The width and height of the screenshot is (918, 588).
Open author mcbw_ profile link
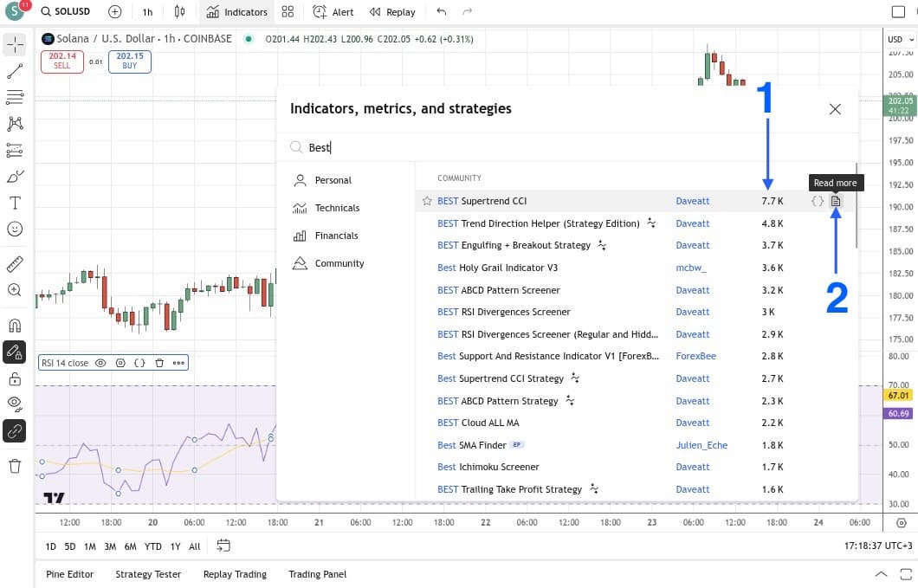pos(691,268)
